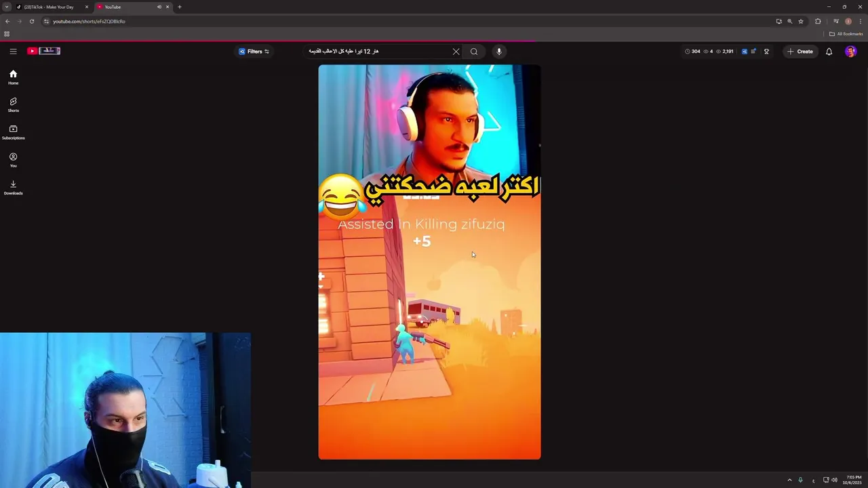Bookmark this page with the star
The image size is (868, 488).
(801, 21)
